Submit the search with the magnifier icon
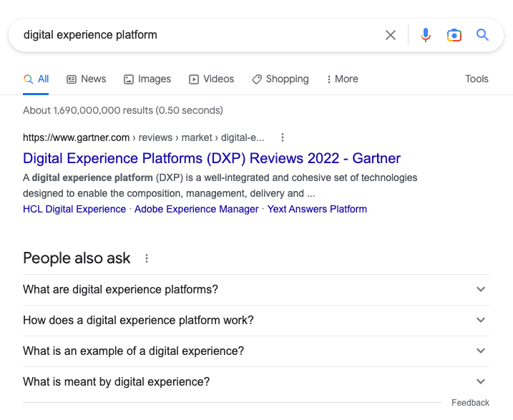This screenshot has width=513, height=420. [482, 34]
